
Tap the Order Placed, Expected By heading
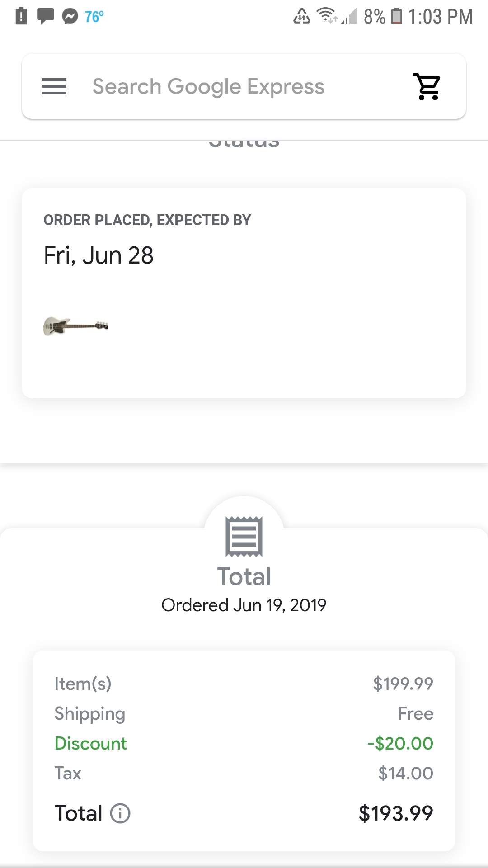pyautogui.click(x=147, y=220)
